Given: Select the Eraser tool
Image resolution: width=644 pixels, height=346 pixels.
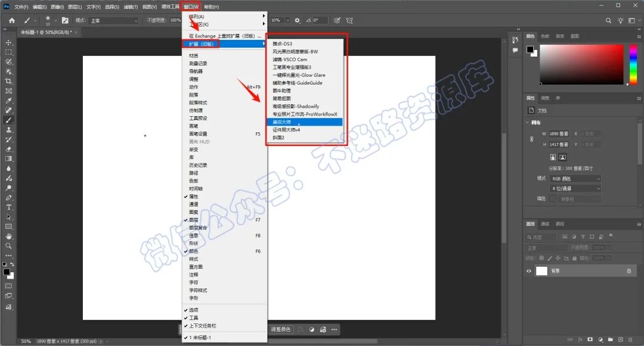Looking at the screenshot, I should pos(8,149).
